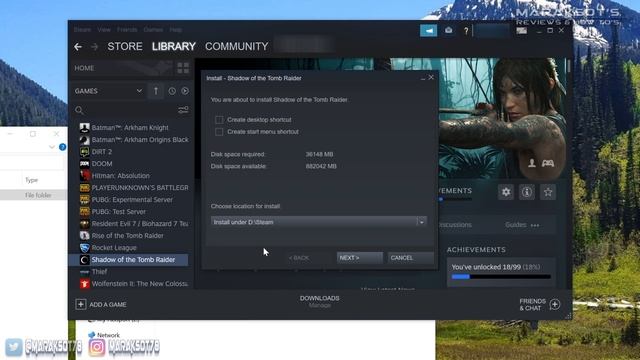Go to the Store tab
Image resolution: width=640 pixels, height=360 pixels.
click(125, 47)
